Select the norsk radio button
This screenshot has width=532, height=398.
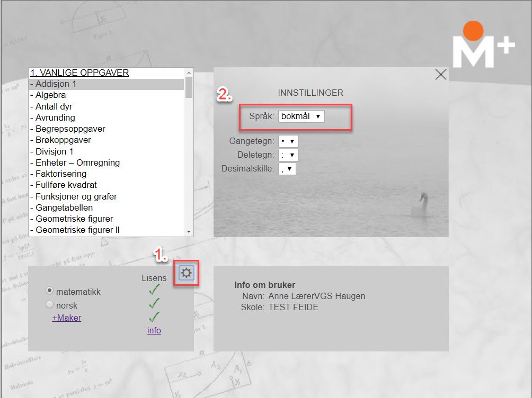pyautogui.click(x=50, y=305)
